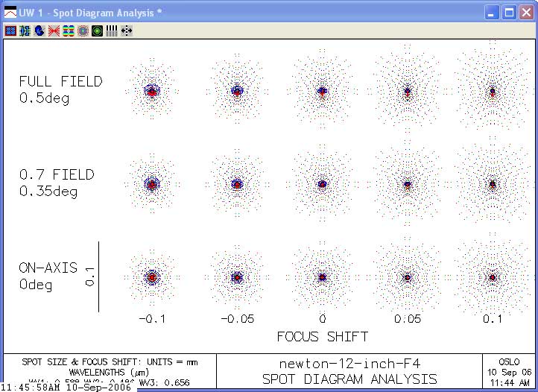Open the black vertical bars icon

(x=112, y=31)
